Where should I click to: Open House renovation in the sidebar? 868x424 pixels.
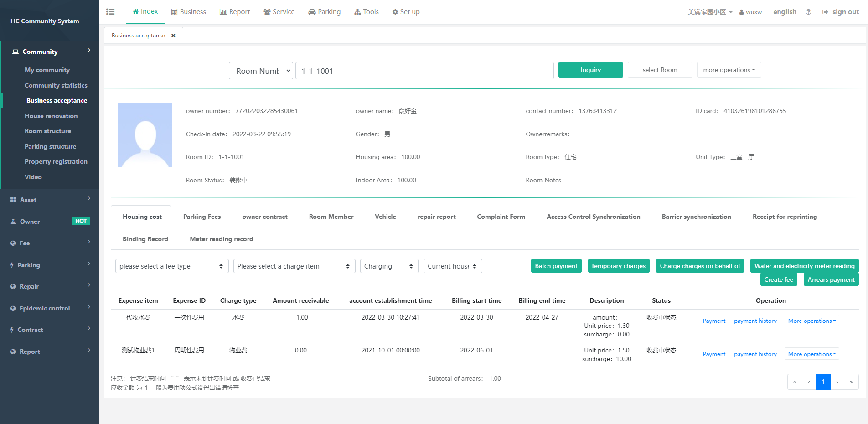point(51,116)
